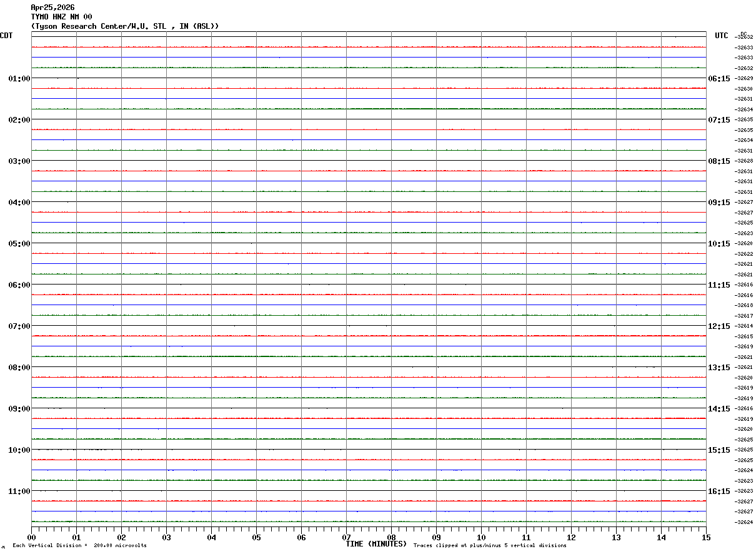Click minute tick label 04 on the x-axis
756x554 pixels.
coord(211,537)
